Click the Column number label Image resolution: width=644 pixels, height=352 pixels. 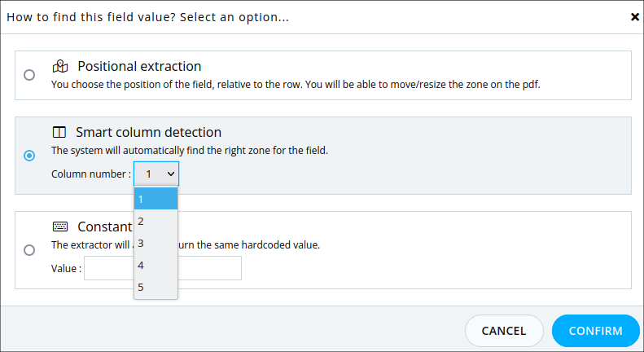[x=90, y=174]
